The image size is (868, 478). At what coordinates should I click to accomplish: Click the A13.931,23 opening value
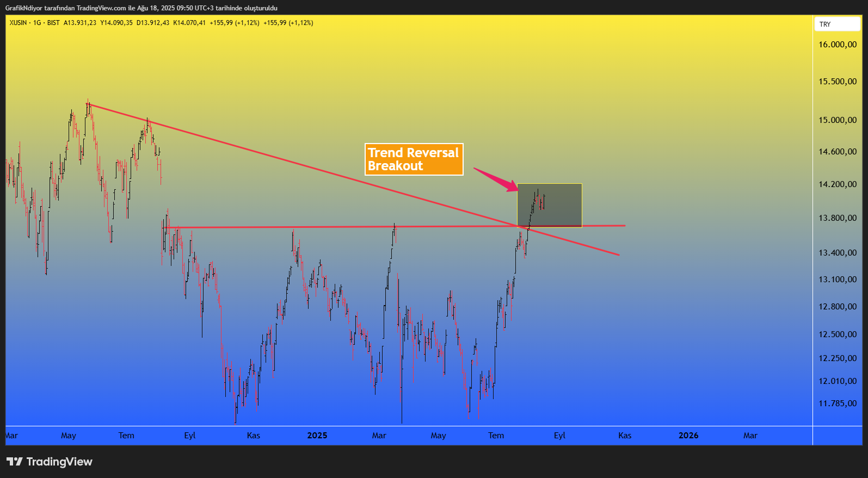(x=80, y=23)
